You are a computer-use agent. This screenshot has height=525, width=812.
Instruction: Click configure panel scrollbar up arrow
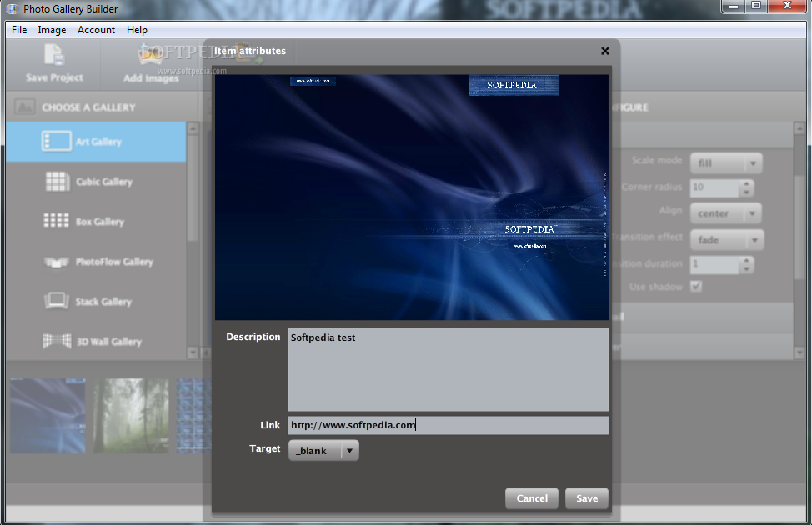tap(799, 127)
